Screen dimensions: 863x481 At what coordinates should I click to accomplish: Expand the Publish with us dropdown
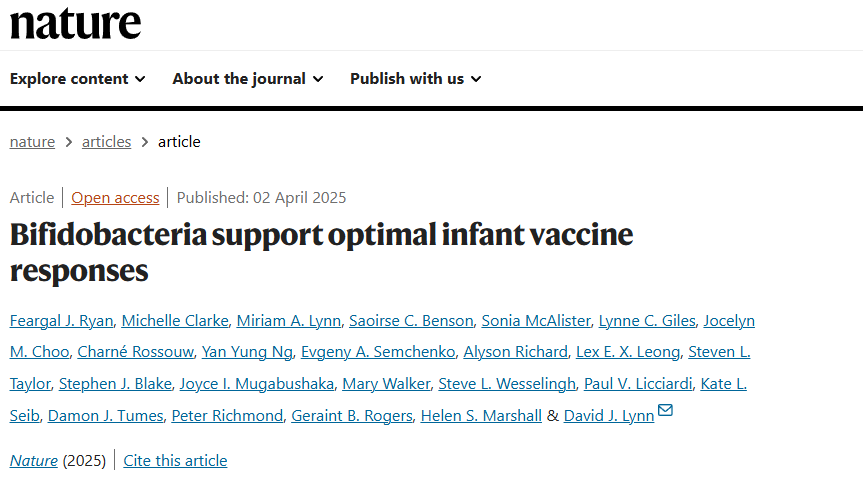[x=416, y=79]
